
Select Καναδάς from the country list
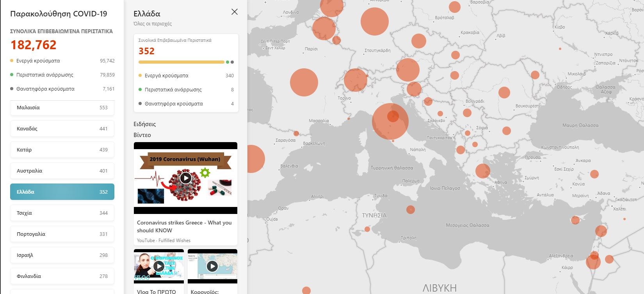click(x=62, y=129)
